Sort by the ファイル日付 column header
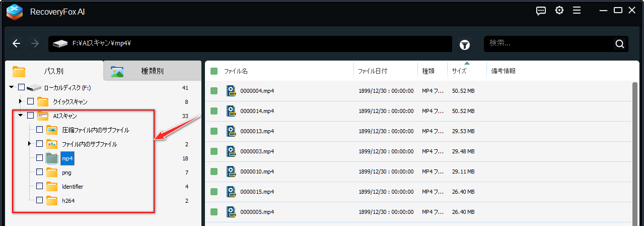This screenshot has width=644, height=226. coord(372,71)
